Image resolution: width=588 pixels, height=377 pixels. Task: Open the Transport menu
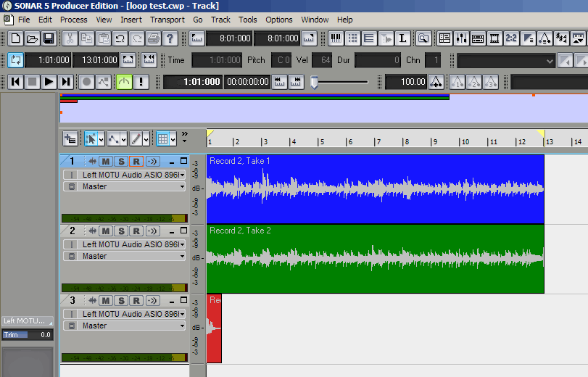click(167, 20)
